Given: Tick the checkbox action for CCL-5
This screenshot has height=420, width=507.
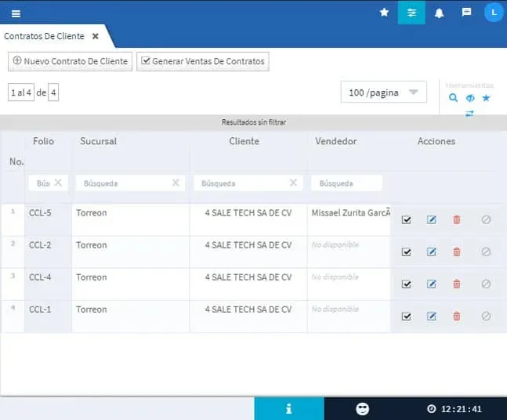Looking at the screenshot, I should 406,220.
